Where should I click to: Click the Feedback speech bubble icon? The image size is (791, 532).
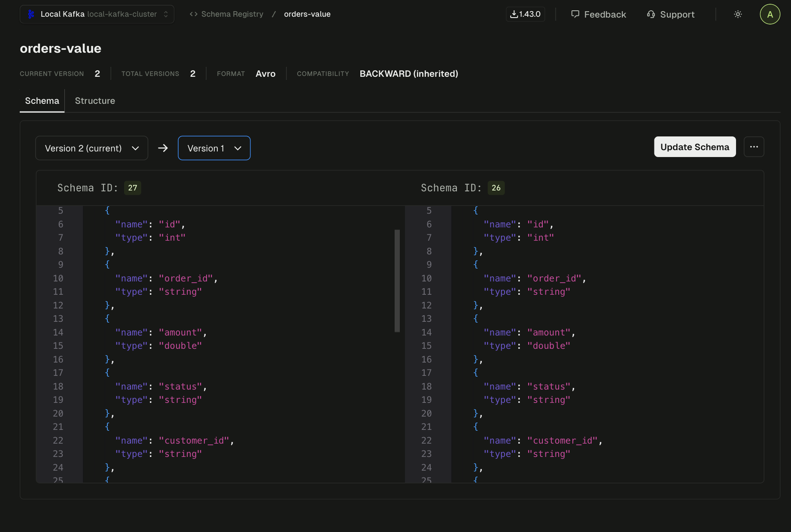575,14
